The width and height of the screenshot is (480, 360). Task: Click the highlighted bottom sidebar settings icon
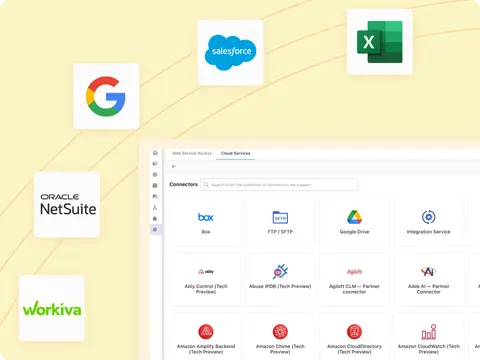[x=155, y=230]
